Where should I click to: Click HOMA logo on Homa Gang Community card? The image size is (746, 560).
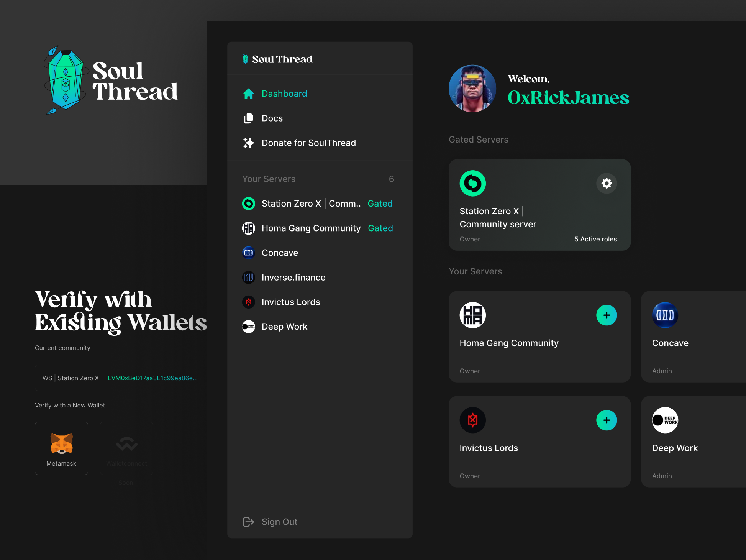[x=473, y=315]
